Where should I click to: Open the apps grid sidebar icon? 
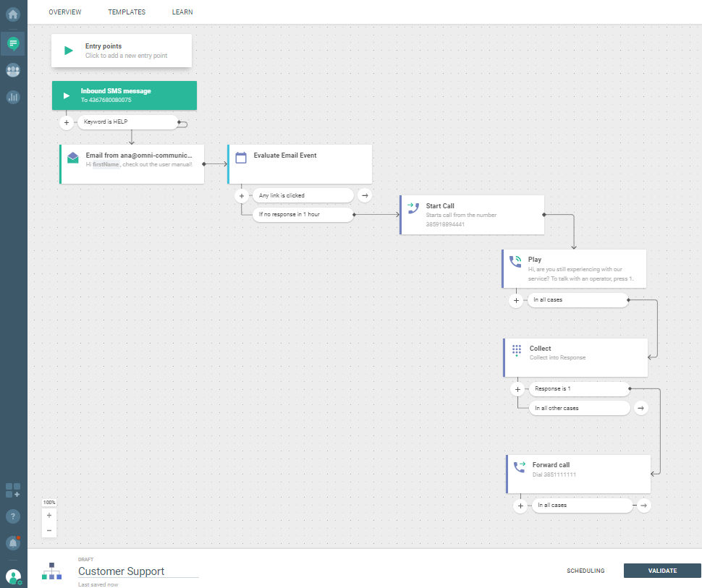click(x=13, y=490)
